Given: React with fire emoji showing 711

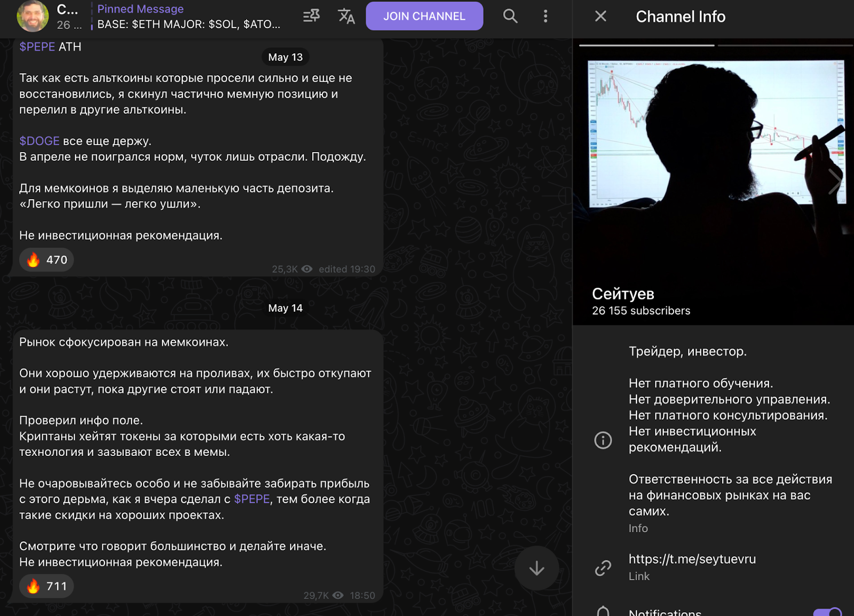Looking at the screenshot, I should point(46,586).
